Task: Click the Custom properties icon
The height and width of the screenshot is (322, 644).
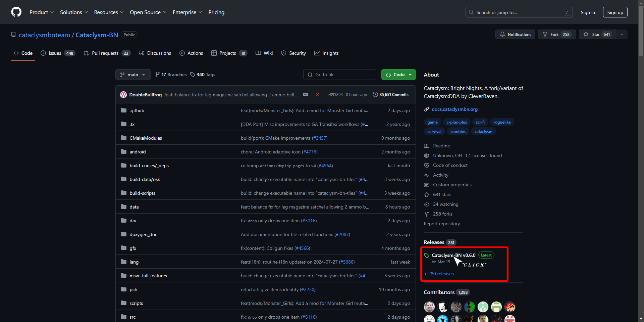Action: coord(427,185)
